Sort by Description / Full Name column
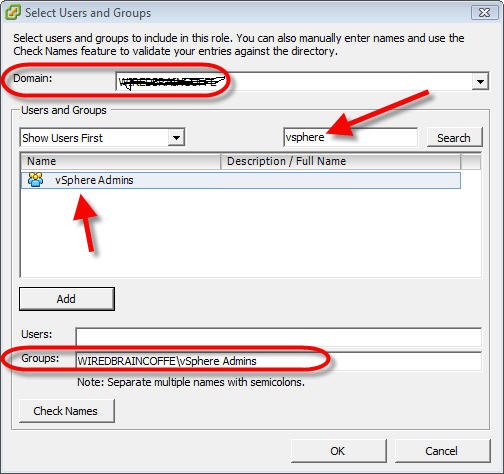The height and width of the screenshot is (474, 504). click(341, 161)
